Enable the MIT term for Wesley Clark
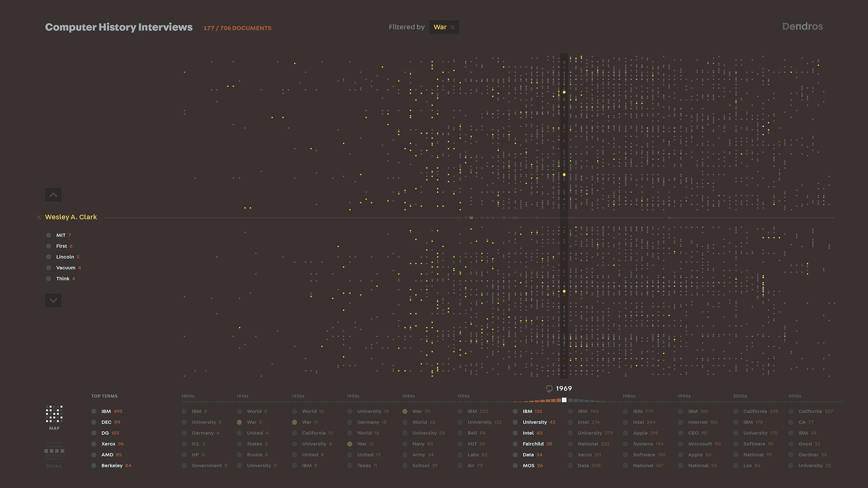 [x=49, y=236]
